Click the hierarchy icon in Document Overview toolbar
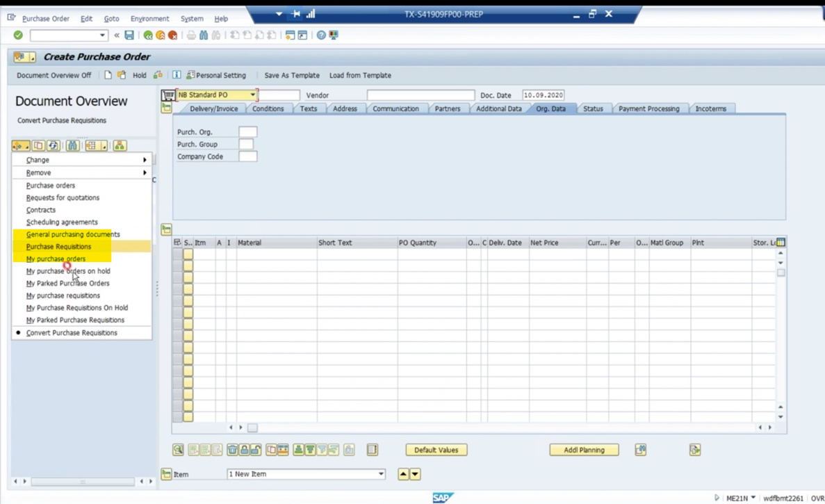 (x=120, y=146)
